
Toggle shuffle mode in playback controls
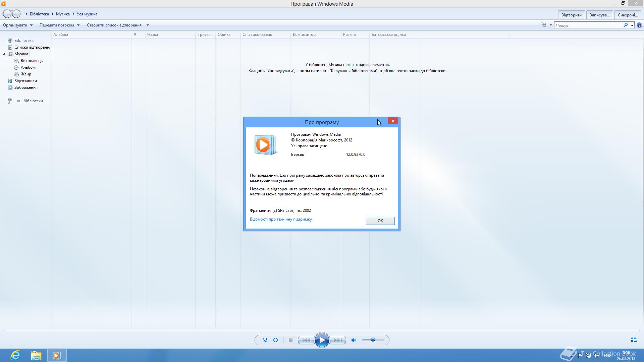[265, 340]
